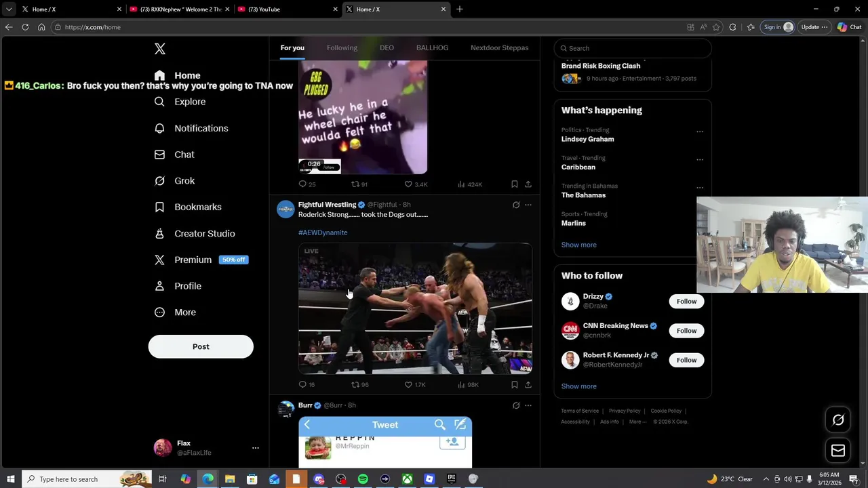Repost the wheelchair video post
The height and width of the screenshot is (488, 868).
[x=359, y=184]
